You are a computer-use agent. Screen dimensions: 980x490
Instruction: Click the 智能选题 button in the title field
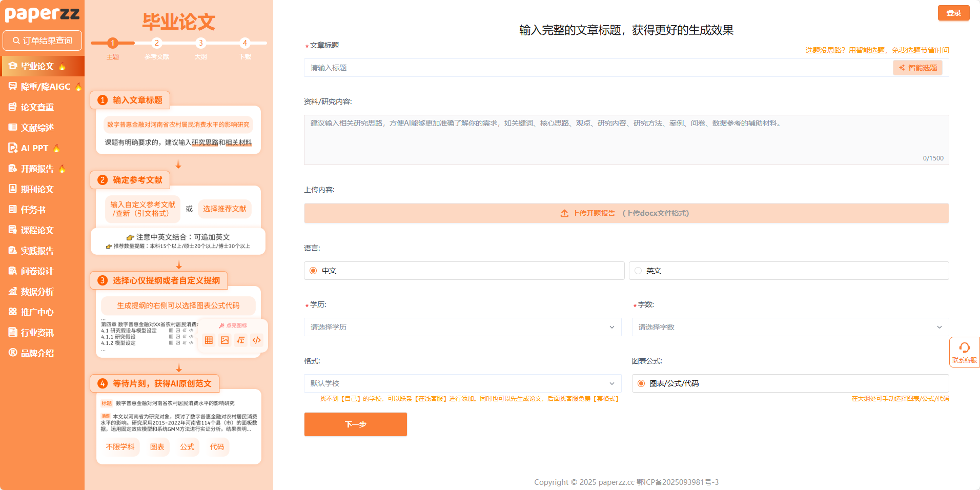point(917,68)
